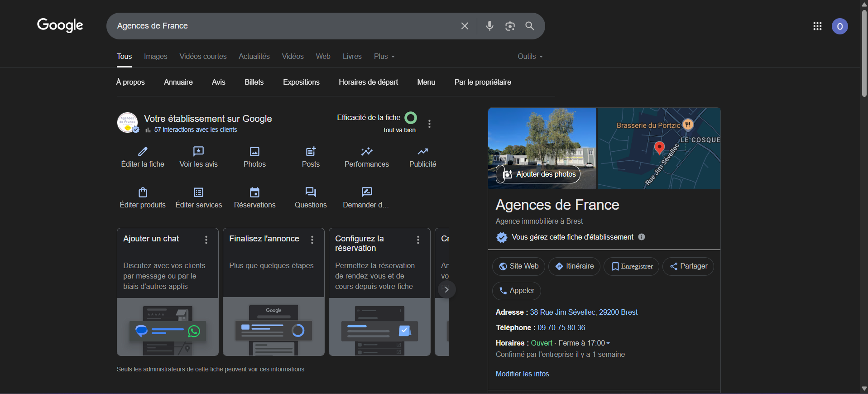Open the Performances stats icon
The height and width of the screenshot is (394, 868).
pyautogui.click(x=366, y=152)
